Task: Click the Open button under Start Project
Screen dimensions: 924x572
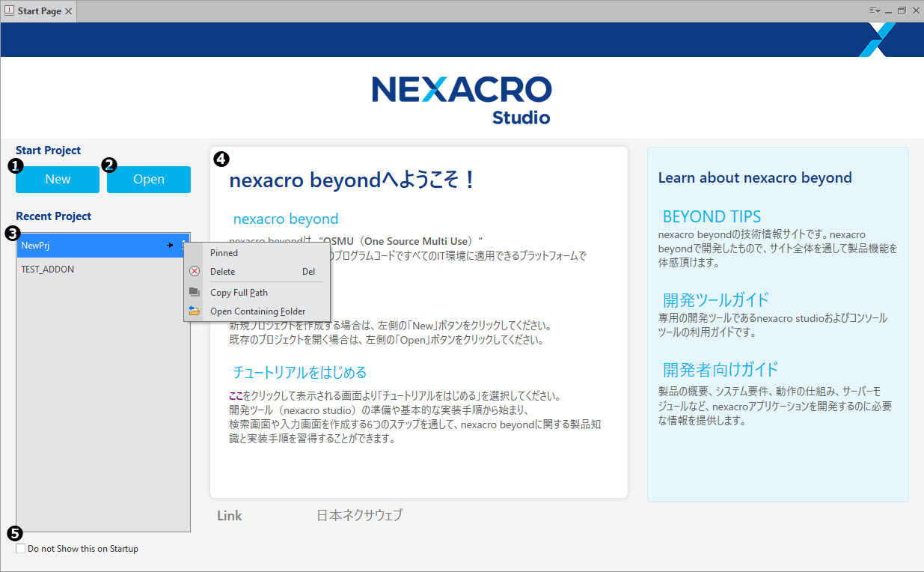Action: tap(148, 179)
